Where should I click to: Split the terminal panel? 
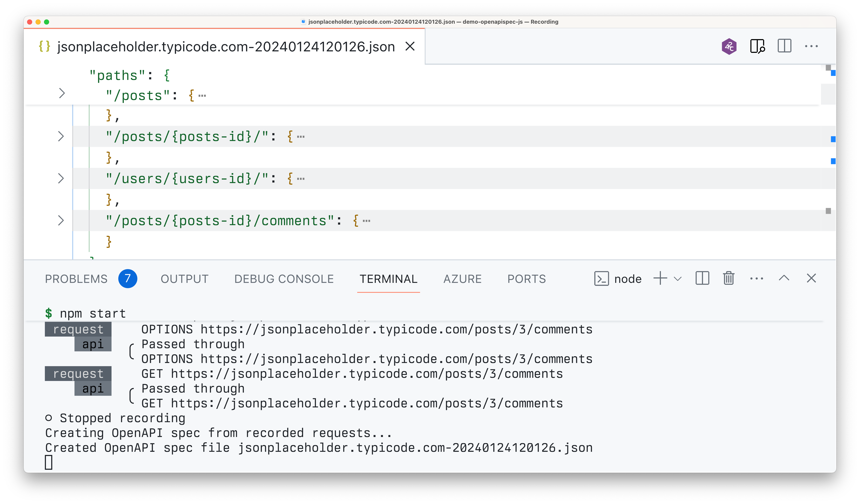pyautogui.click(x=701, y=278)
